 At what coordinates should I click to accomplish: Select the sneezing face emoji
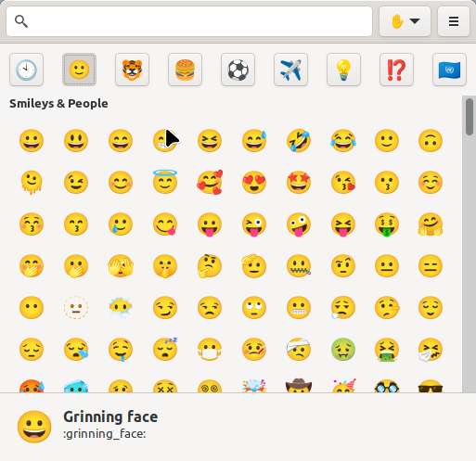click(431, 350)
